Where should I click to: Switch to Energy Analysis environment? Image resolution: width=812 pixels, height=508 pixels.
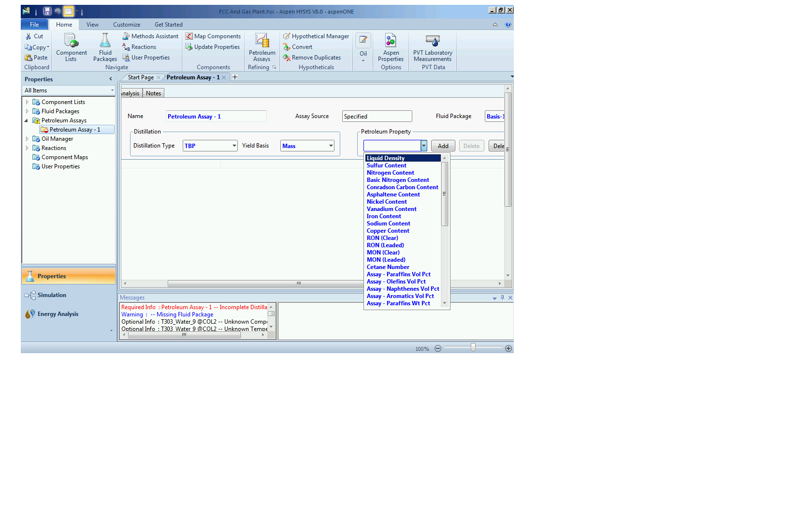[x=68, y=314]
